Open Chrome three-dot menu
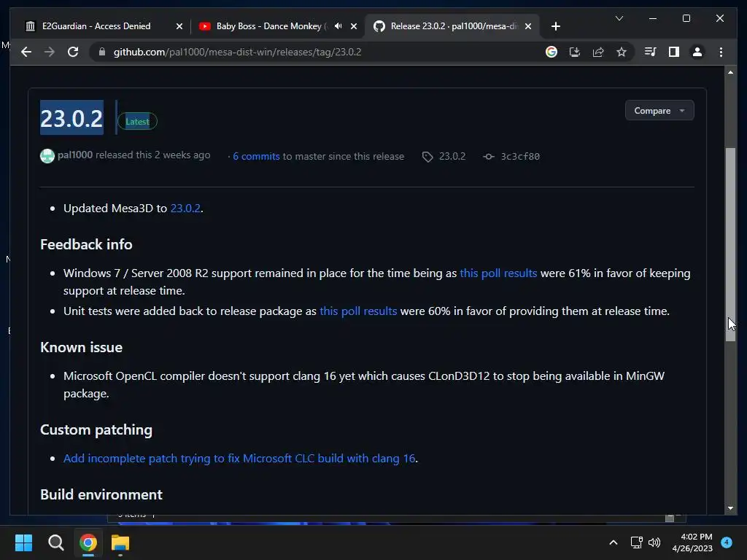The width and height of the screenshot is (747, 560). point(721,52)
